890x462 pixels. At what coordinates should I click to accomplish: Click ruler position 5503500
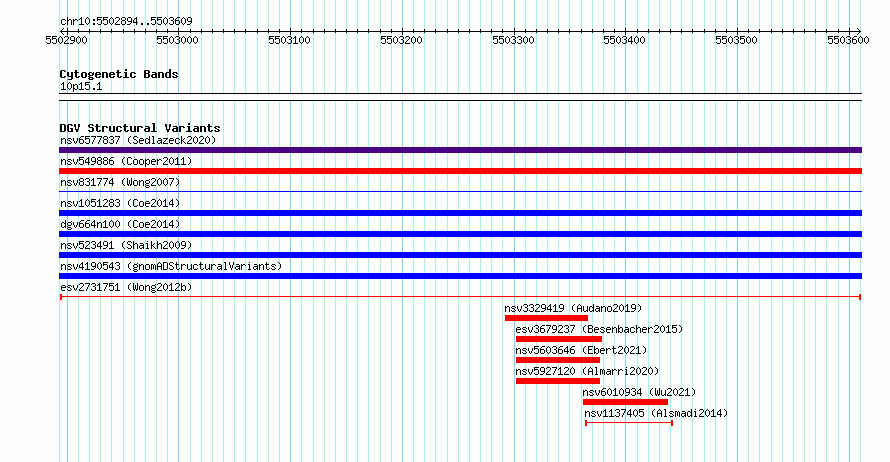click(736, 40)
